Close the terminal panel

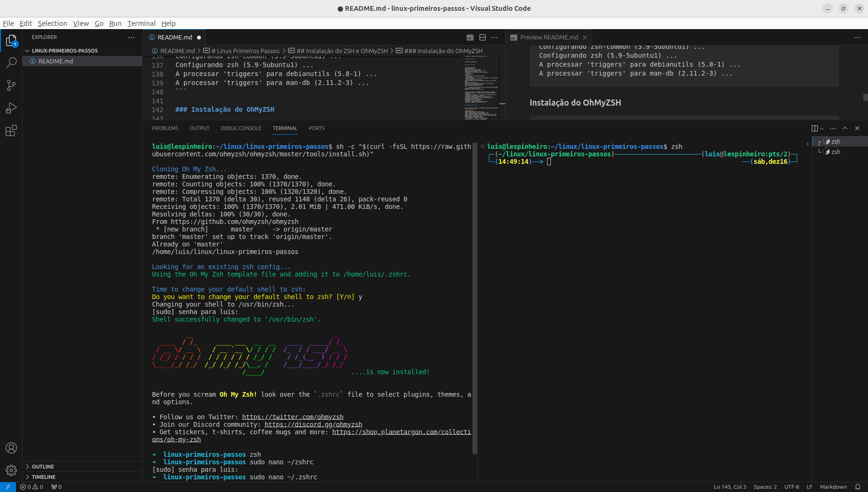pos(857,128)
